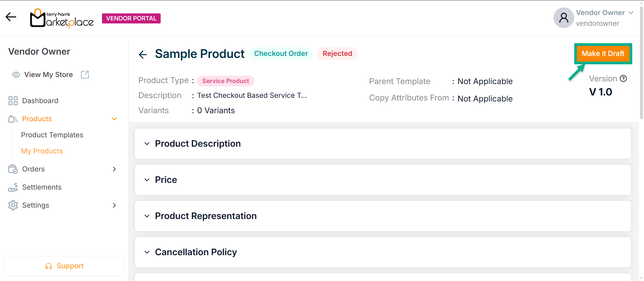This screenshot has width=644, height=281.
Task: Click the Dashboard grid icon
Action: pos(13,101)
